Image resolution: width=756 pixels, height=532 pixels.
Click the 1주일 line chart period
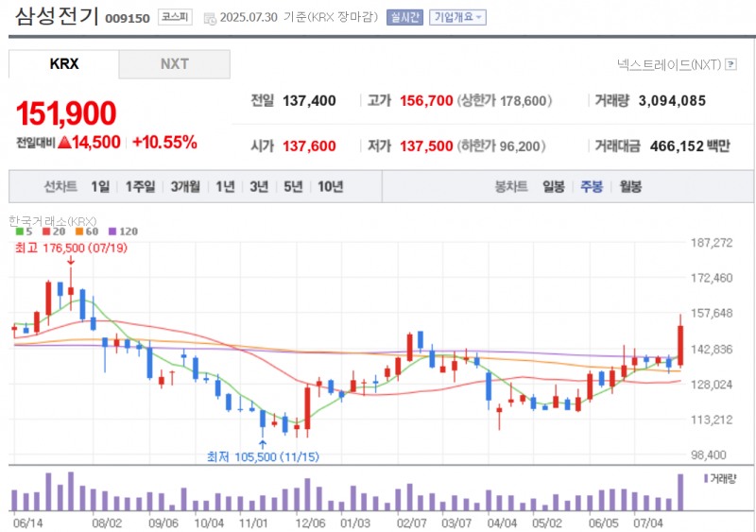(141, 187)
